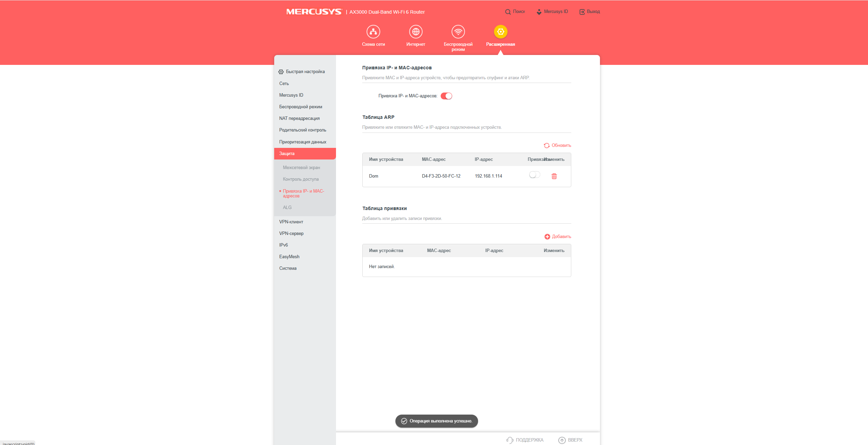
Task: Select the Расширенная gear icon
Action: pos(501,32)
